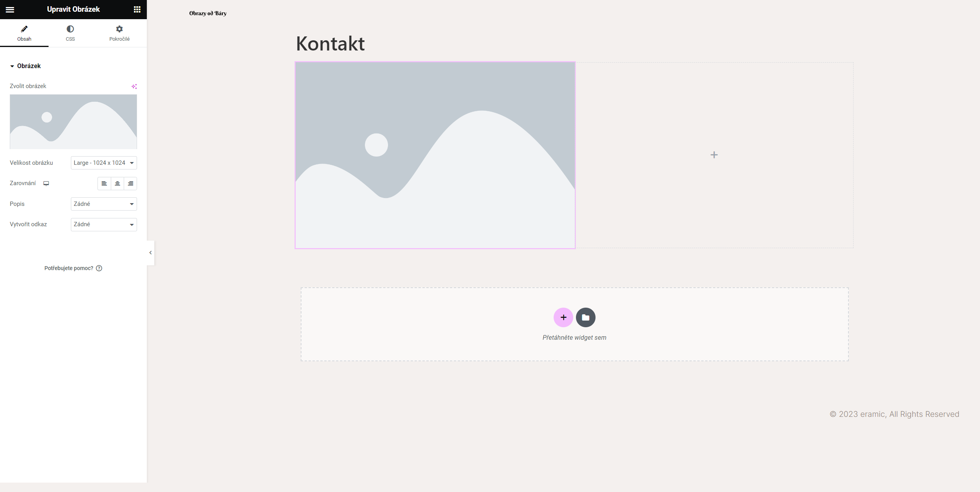
Task: Set image alignment to right
Action: pos(130,184)
